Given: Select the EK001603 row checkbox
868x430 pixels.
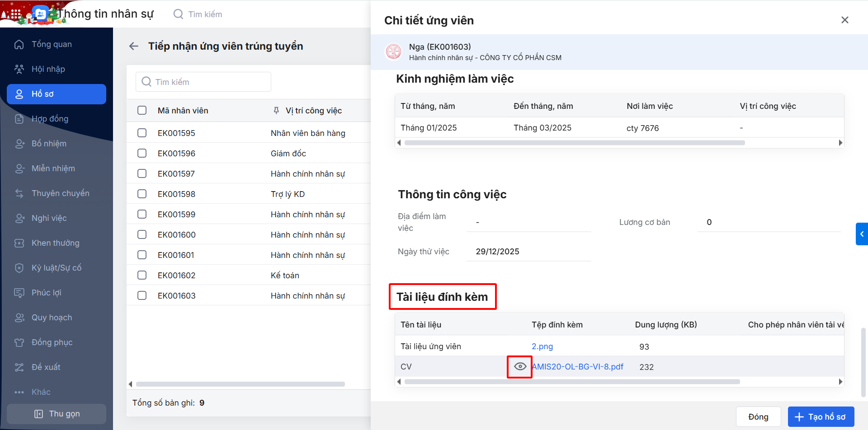Looking at the screenshot, I should pyautogui.click(x=142, y=295).
